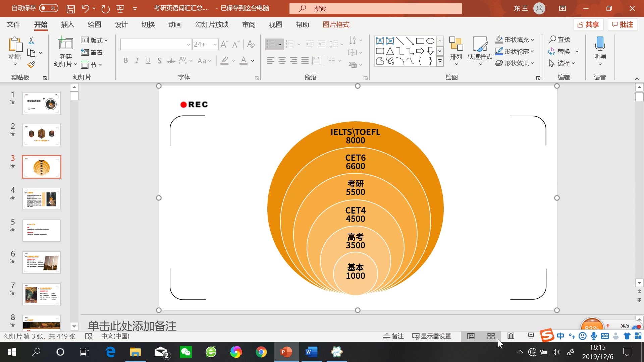Open the Picture Format (图片格式) tab
This screenshot has width=644, height=362.
[336, 24]
